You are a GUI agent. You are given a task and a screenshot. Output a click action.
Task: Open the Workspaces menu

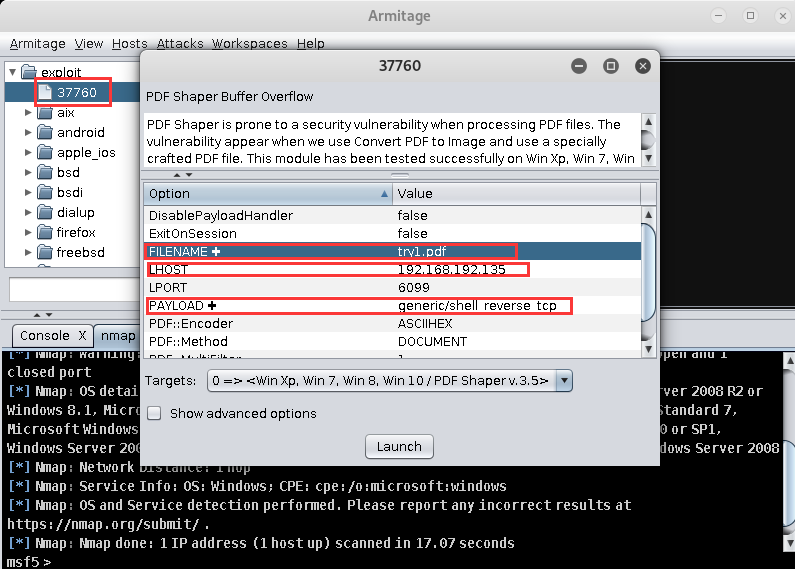click(x=249, y=44)
